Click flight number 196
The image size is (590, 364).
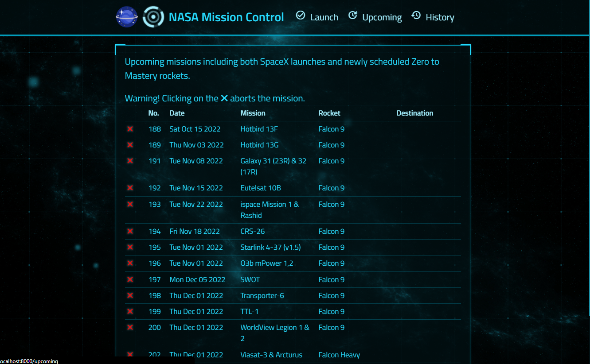pyautogui.click(x=154, y=263)
